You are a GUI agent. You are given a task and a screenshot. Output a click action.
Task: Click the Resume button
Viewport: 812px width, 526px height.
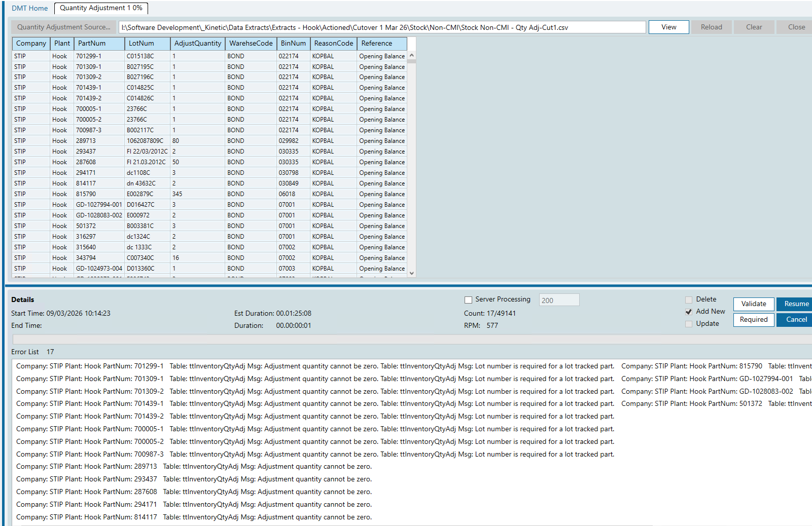pos(796,304)
